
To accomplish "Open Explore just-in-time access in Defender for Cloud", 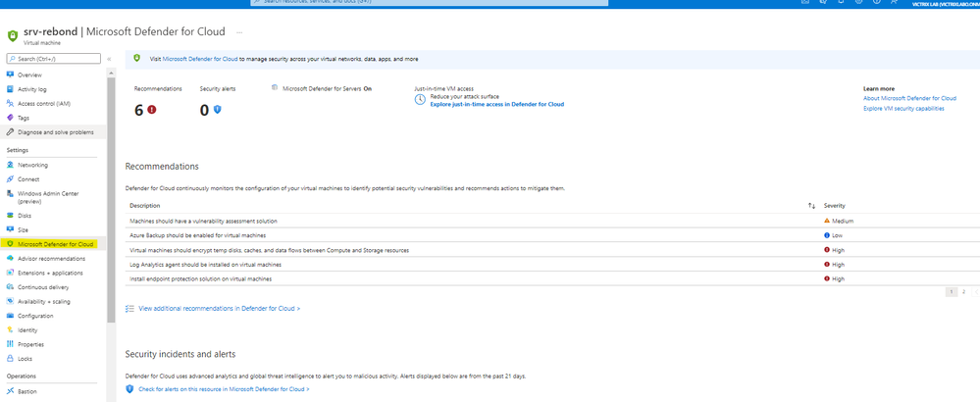I will click(x=497, y=104).
